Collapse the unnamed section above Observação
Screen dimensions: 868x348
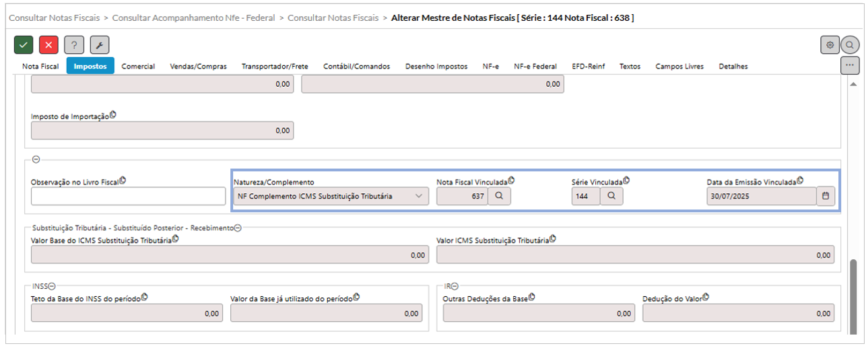tap(36, 160)
